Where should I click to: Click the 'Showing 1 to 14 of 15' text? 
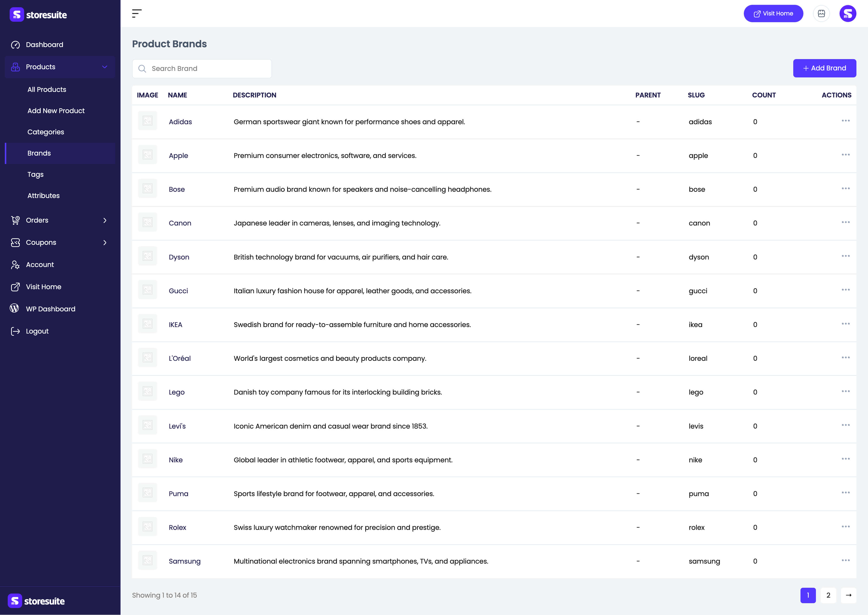164,595
